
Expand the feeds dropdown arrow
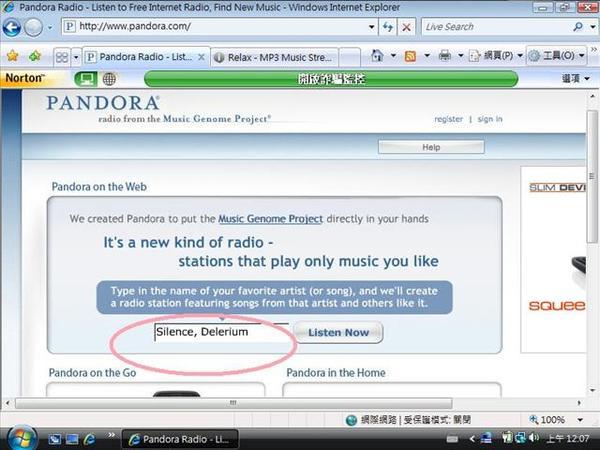tap(427, 56)
